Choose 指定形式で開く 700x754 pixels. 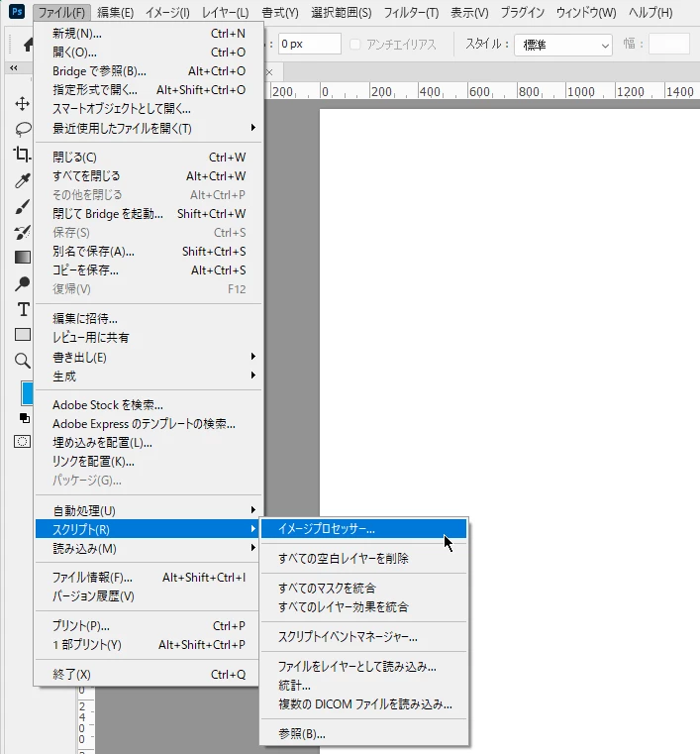click(149, 90)
